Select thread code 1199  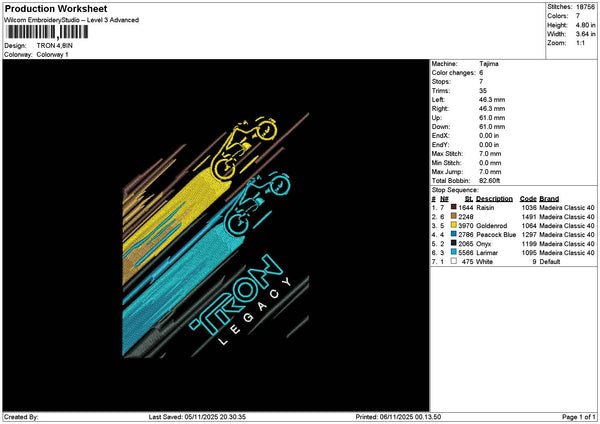tap(529, 244)
